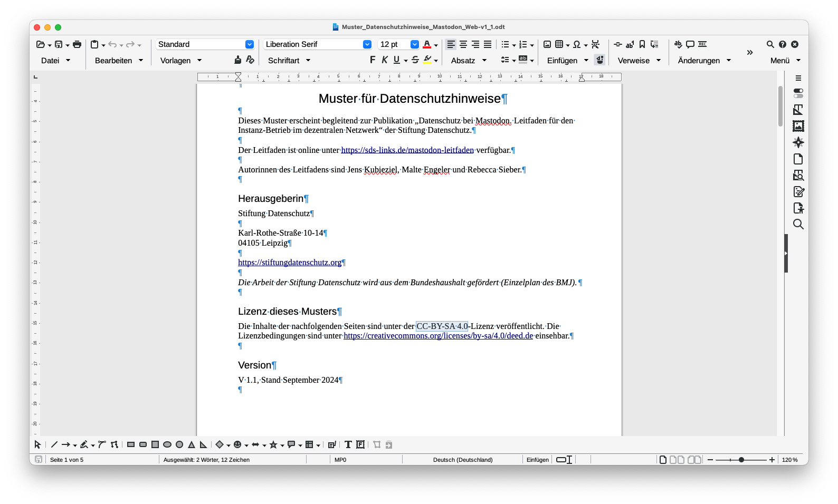Open the Gallery sidebar panel
The height and width of the screenshot is (504, 838).
coord(798,126)
